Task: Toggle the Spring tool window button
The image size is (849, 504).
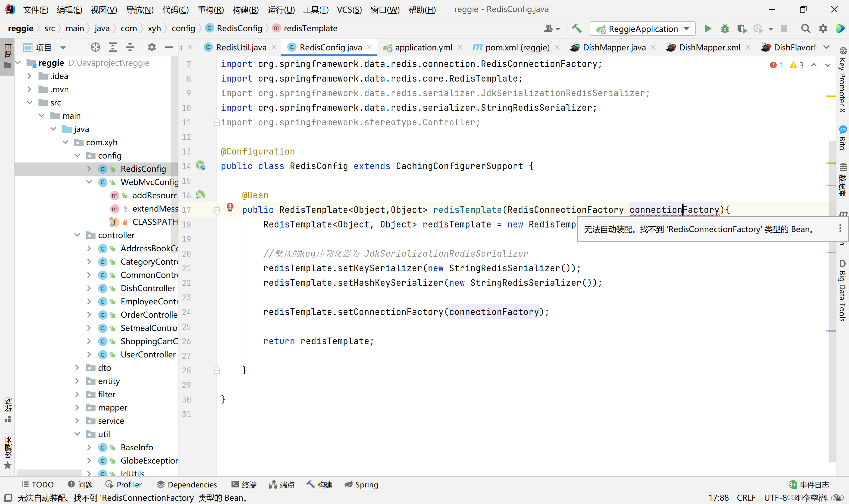Action: 361,485
